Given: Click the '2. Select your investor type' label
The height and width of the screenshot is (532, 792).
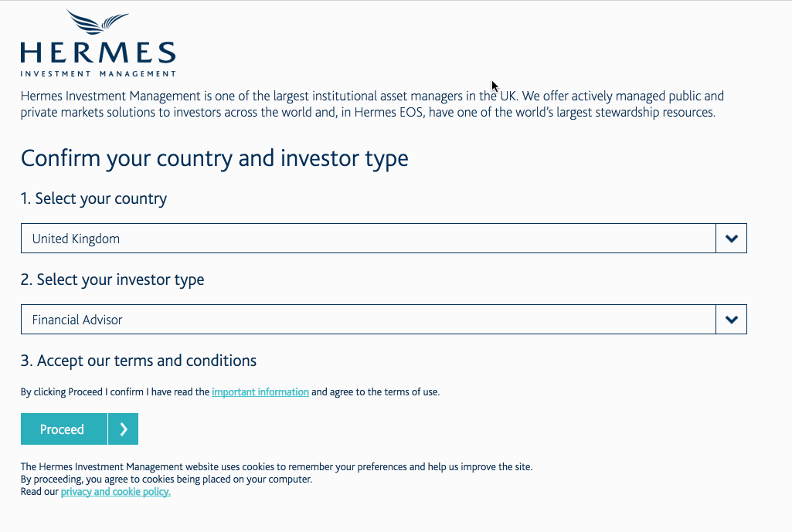Looking at the screenshot, I should (113, 280).
